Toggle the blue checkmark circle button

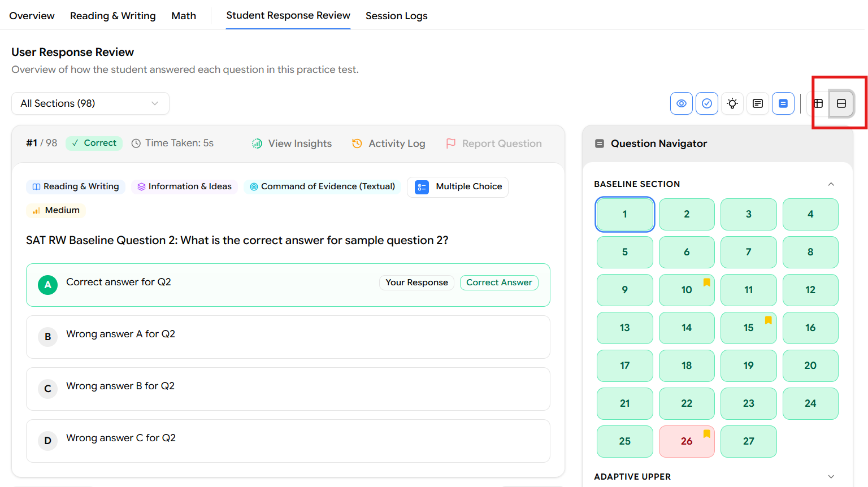707,103
